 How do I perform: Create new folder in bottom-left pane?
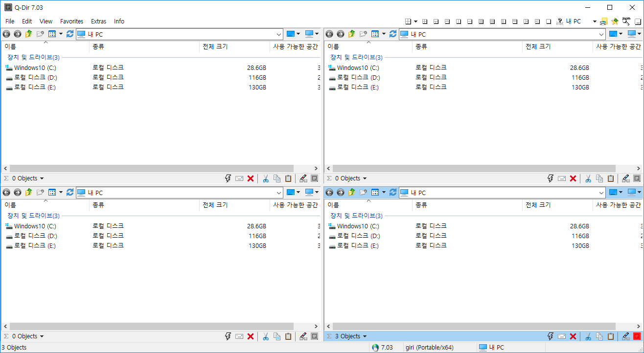point(40,193)
